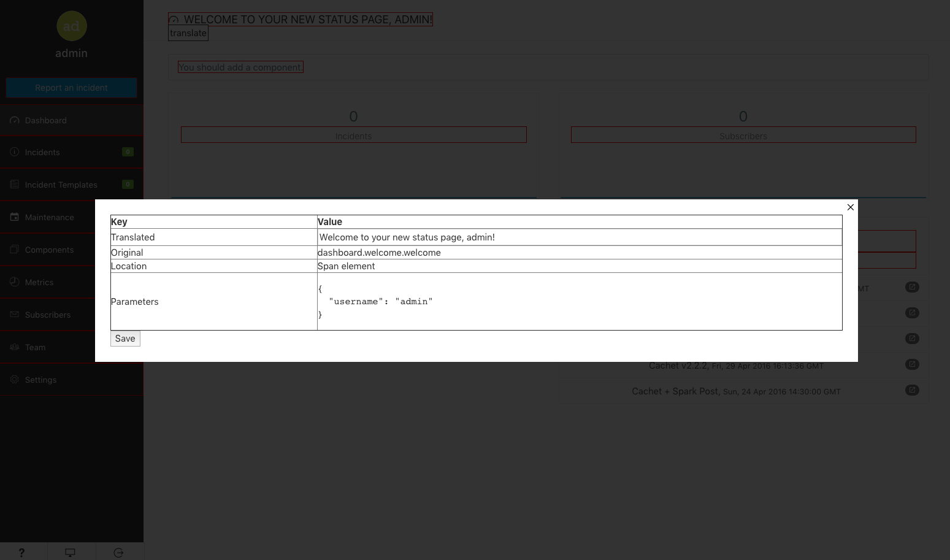Click the Incidents stat label

(x=354, y=136)
